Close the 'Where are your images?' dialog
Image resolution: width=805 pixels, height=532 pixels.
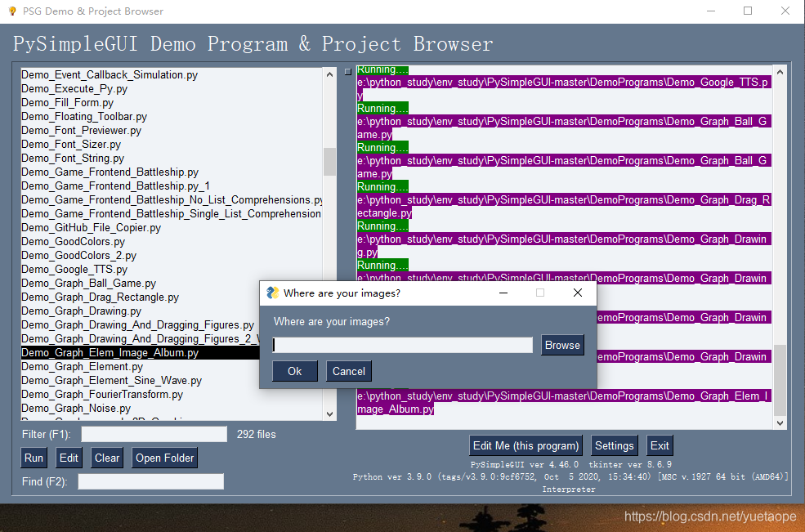[x=578, y=293]
